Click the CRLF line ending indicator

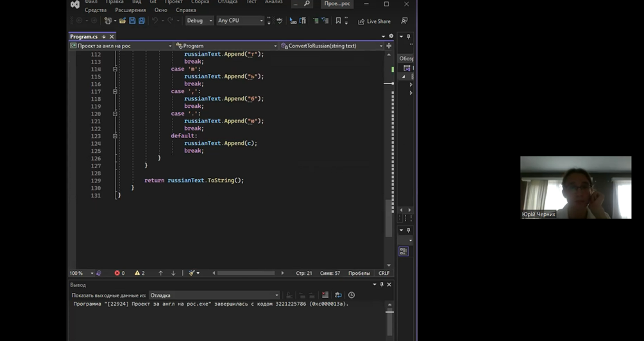(x=384, y=273)
